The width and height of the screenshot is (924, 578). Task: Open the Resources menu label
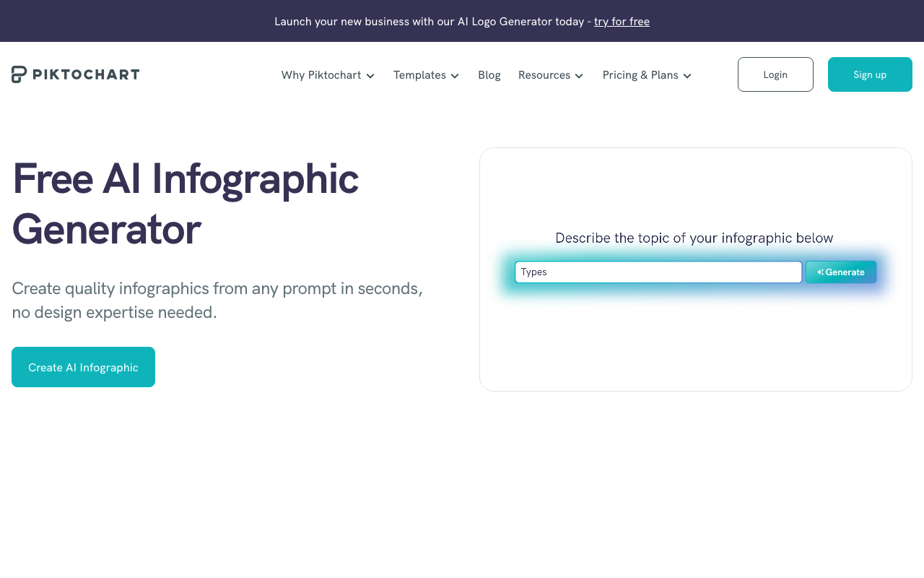[544, 75]
